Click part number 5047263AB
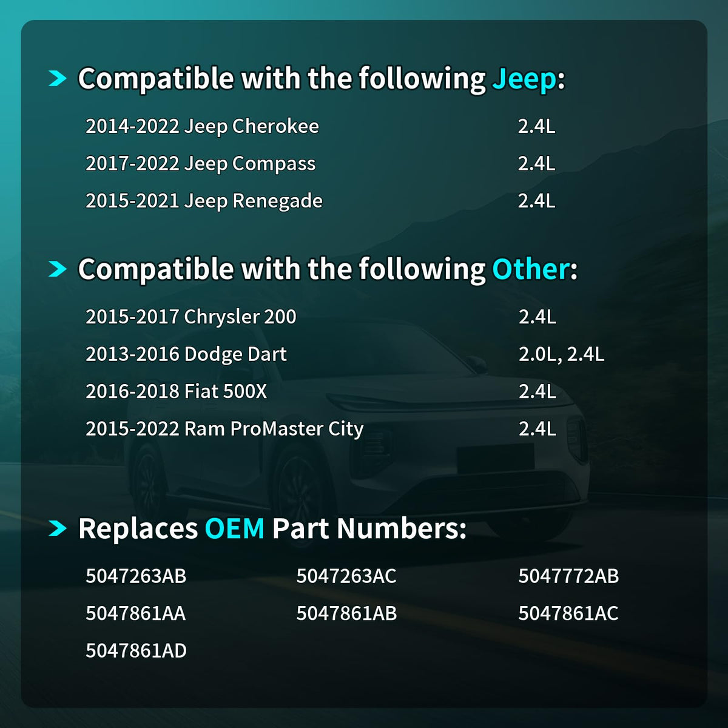The height and width of the screenshot is (728, 728). [x=136, y=576]
